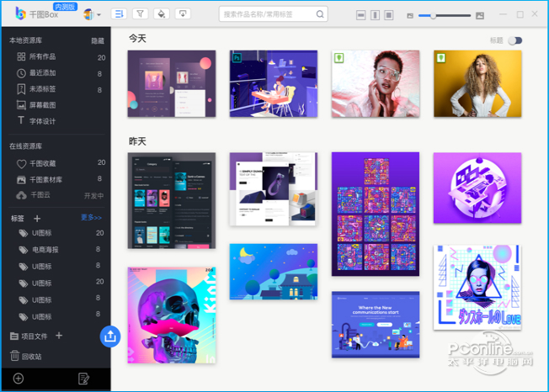Open the account avatar dropdown arrow
This screenshot has width=549, height=392.
pyautogui.click(x=99, y=15)
